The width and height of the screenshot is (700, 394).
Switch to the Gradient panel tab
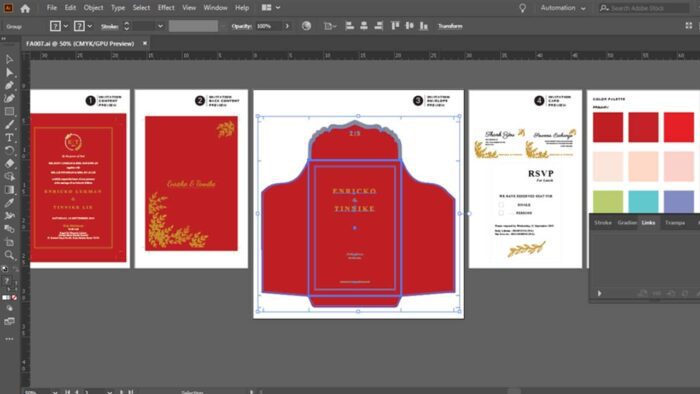[627, 222]
